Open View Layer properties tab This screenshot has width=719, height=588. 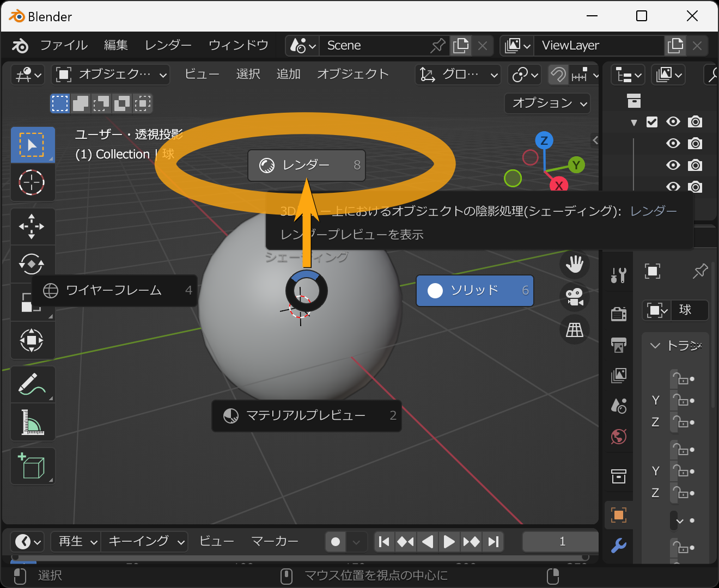pyautogui.click(x=619, y=375)
